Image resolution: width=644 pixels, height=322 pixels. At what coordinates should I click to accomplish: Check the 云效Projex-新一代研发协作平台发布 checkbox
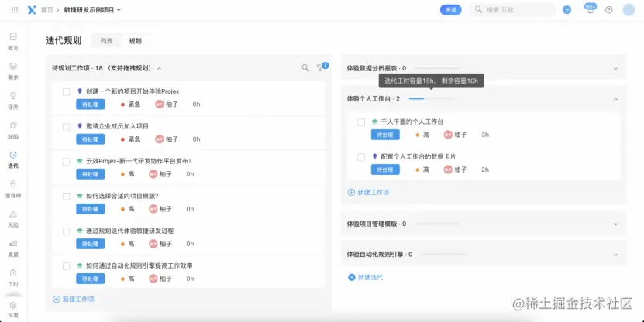pos(66,162)
